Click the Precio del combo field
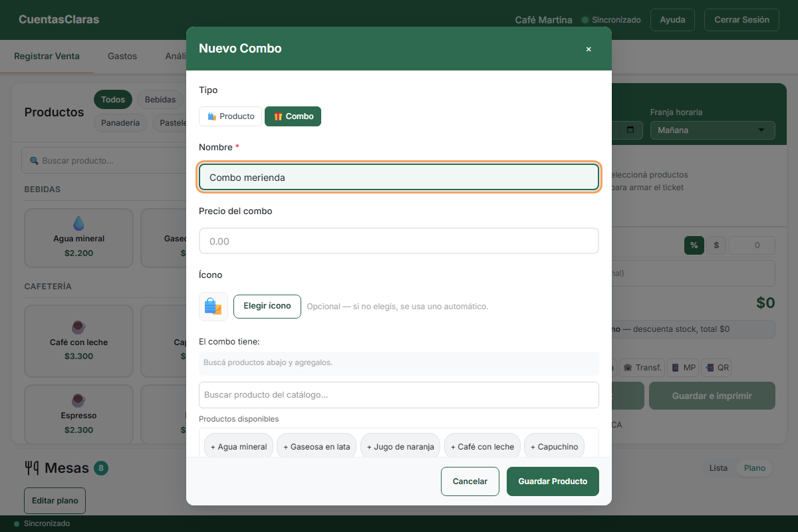This screenshot has height=532, width=798. click(x=399, y=241)
